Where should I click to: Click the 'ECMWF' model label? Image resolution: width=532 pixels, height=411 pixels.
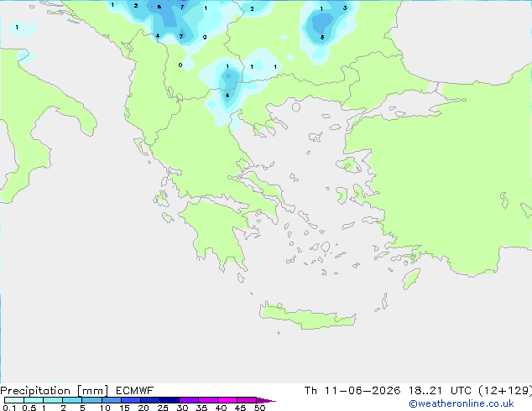click(x=135, y=391)
